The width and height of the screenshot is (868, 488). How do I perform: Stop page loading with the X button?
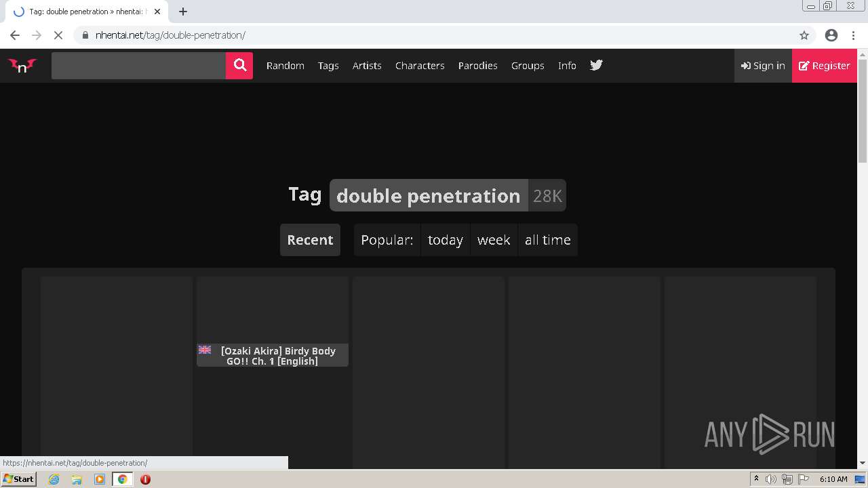point(58,35)
